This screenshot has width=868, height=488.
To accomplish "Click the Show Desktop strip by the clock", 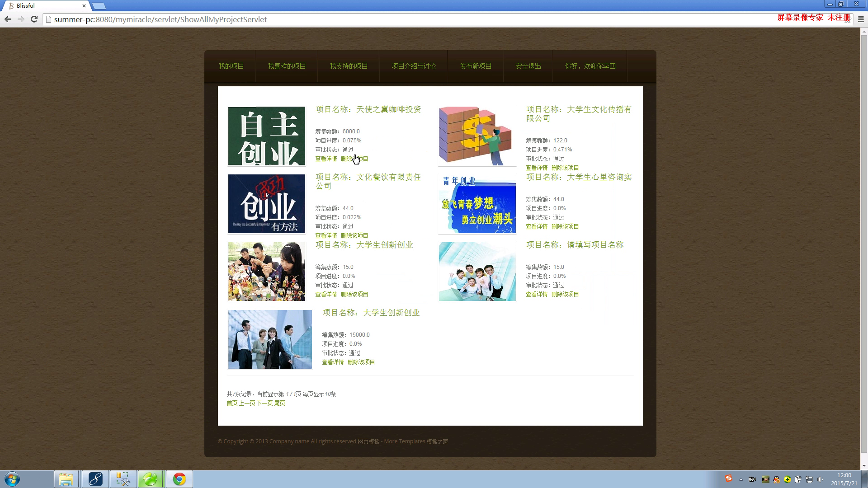I will click(x=864, y=479).
